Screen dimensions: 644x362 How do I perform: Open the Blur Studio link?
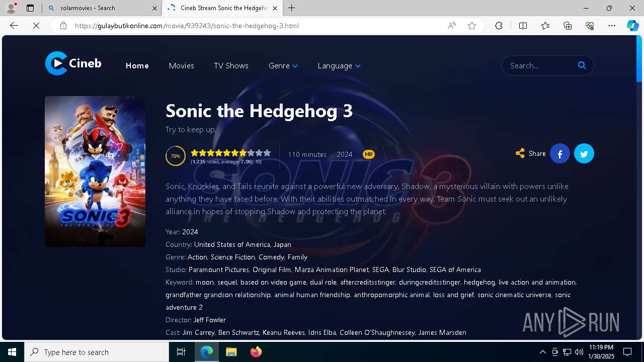409,269
